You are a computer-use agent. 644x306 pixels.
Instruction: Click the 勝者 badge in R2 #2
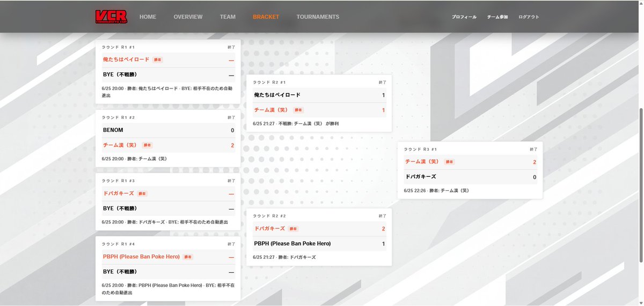294,229
